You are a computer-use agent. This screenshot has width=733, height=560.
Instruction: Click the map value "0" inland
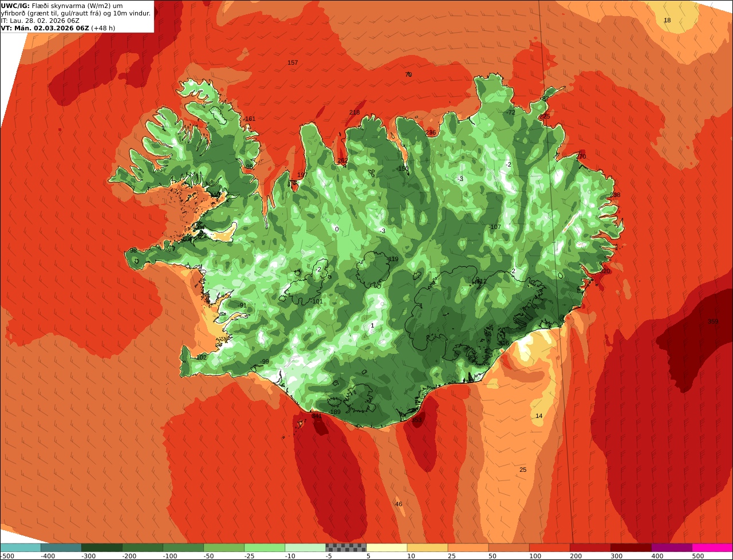pyautogui.click(x=337, y=229)
